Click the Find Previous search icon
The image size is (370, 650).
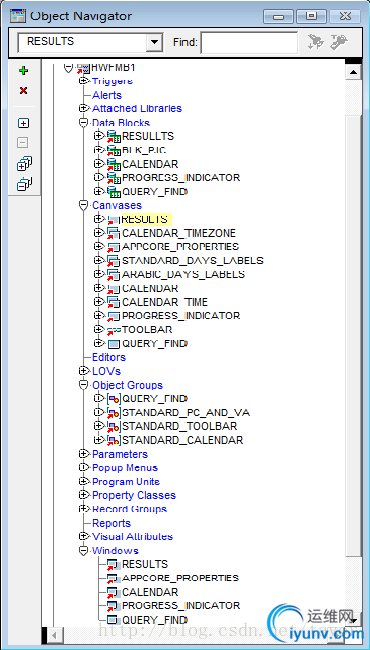339,41
